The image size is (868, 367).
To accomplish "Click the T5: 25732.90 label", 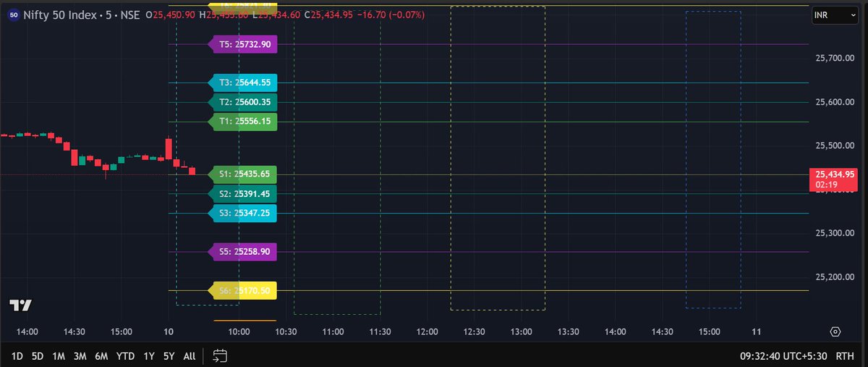I will [x=242, y=44].
